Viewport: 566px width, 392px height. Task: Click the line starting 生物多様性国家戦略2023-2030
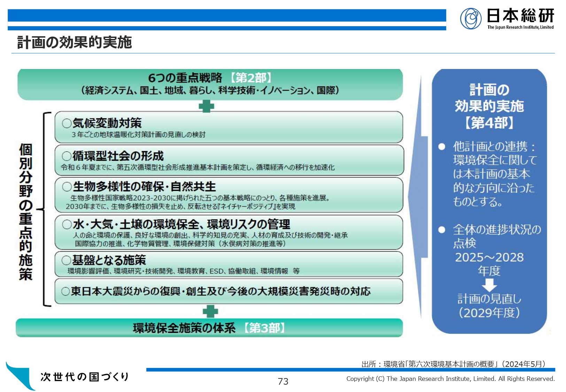pyautogui.click(x=200, y=198)
